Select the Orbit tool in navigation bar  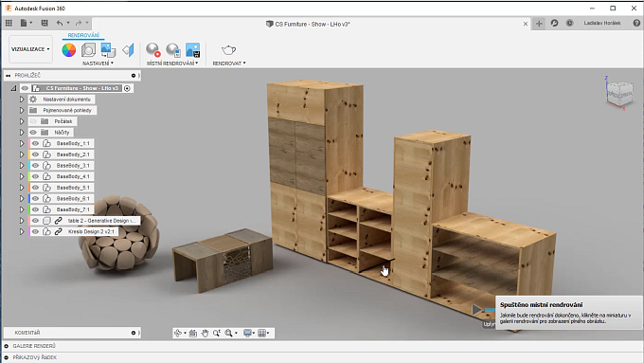[178, 333]
